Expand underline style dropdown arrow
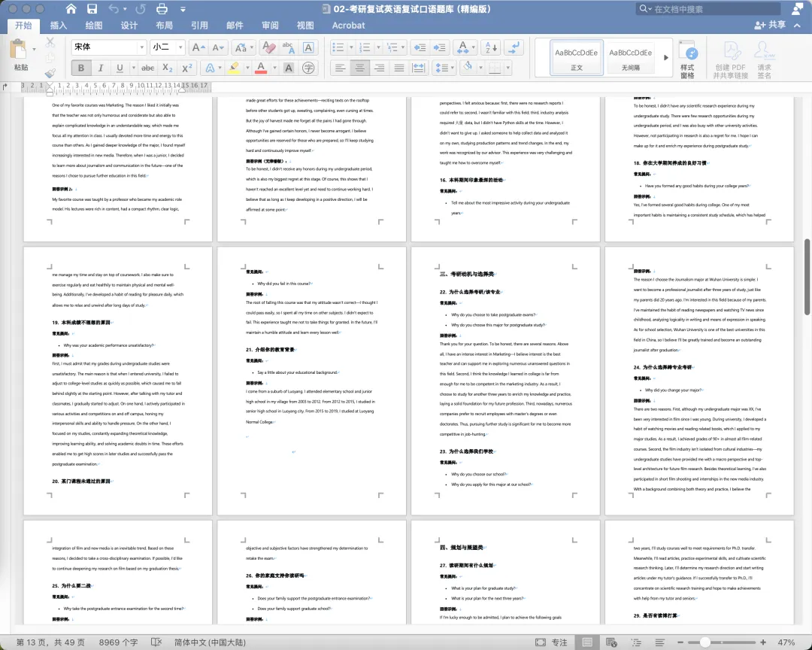 coord(134,68)
